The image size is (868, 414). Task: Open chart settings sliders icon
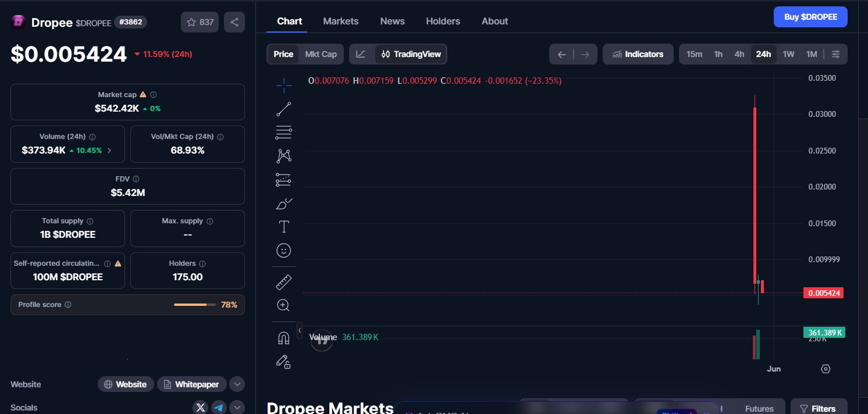click(835, 54)
